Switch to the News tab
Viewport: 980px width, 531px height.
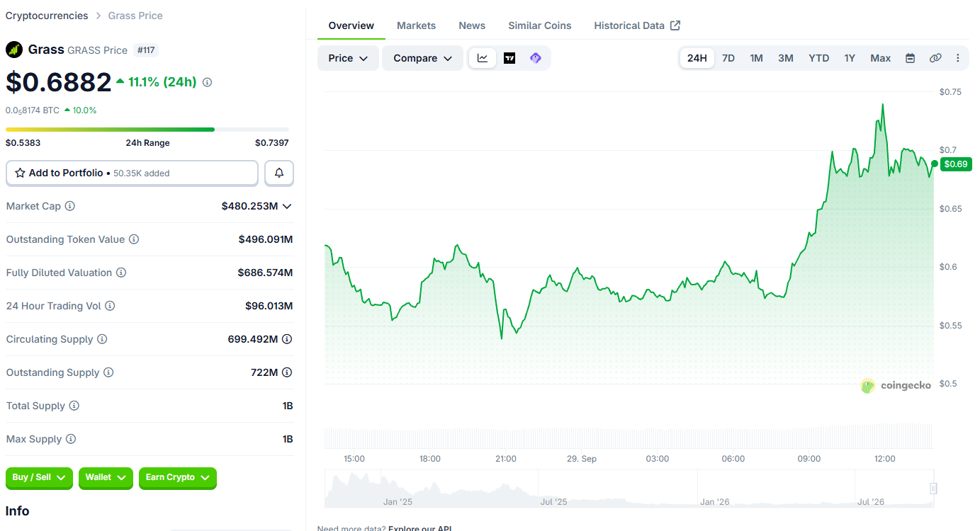tap(472, 25)
